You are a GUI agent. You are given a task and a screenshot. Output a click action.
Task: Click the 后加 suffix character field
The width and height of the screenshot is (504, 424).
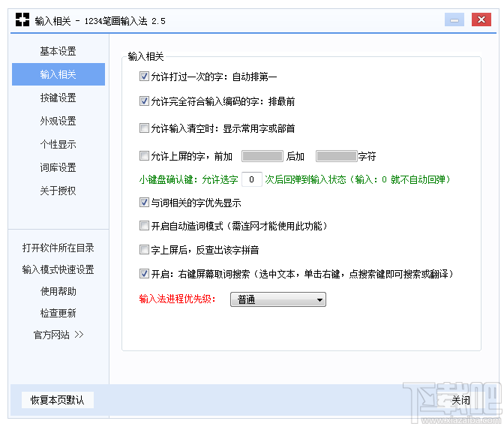coord(337,156)
